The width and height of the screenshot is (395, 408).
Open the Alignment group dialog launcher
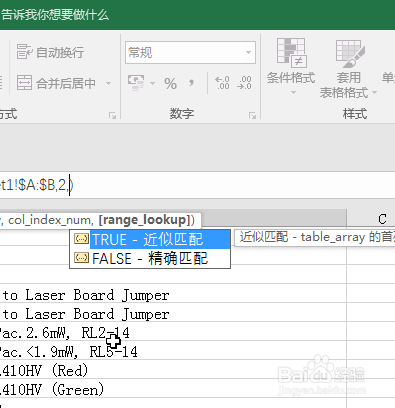112,116
